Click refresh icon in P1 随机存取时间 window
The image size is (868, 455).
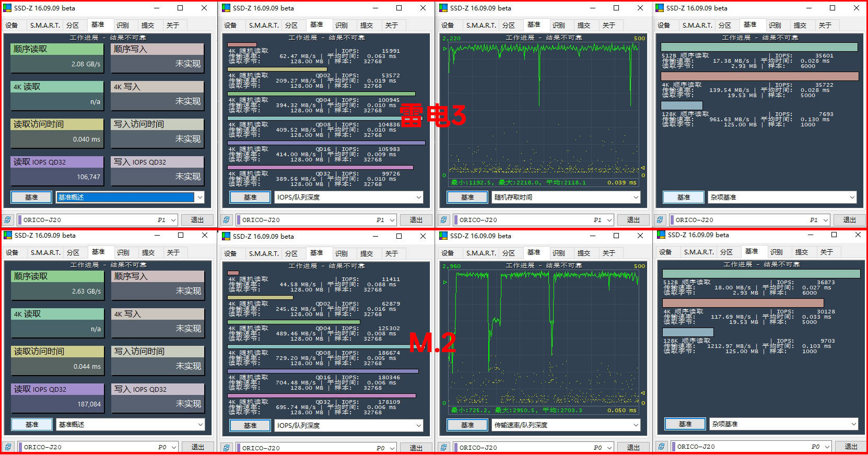coord(443,220)
